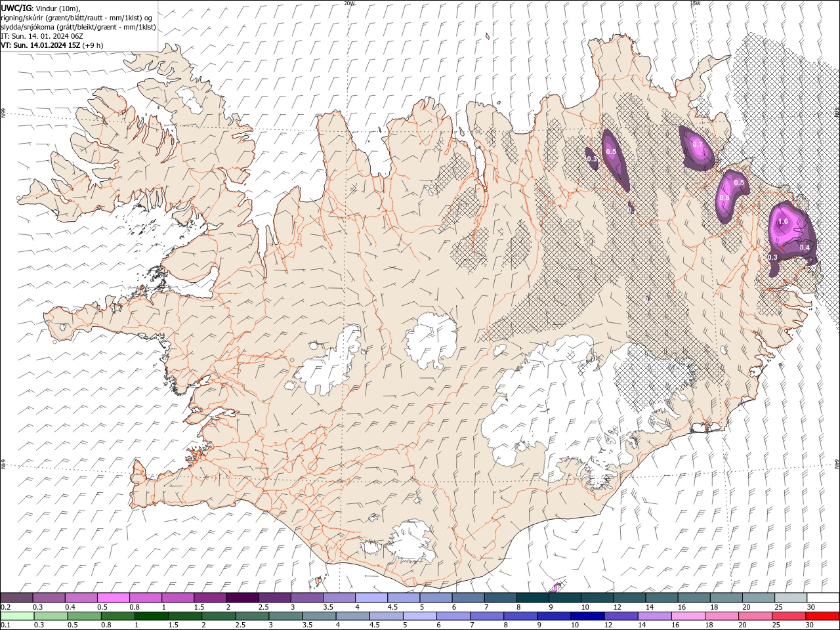Pick the 5 light blue swatch in lower scale
840x630 pixels.
[420, 616]
